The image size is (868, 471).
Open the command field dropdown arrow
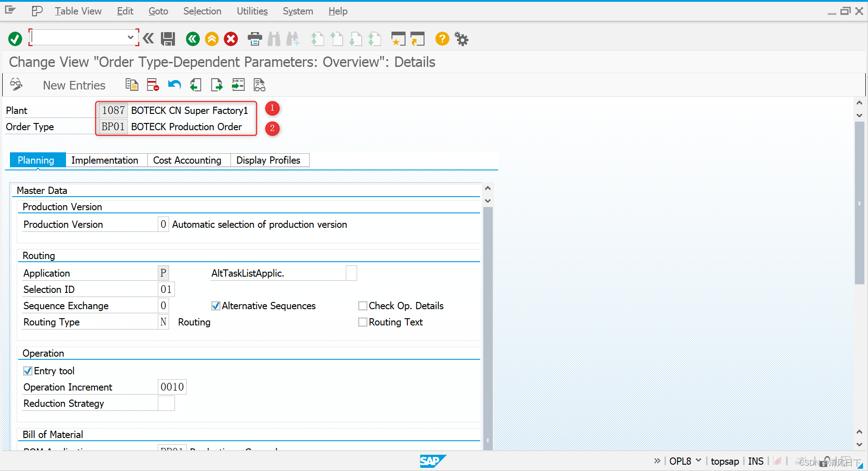click(130, 38)
